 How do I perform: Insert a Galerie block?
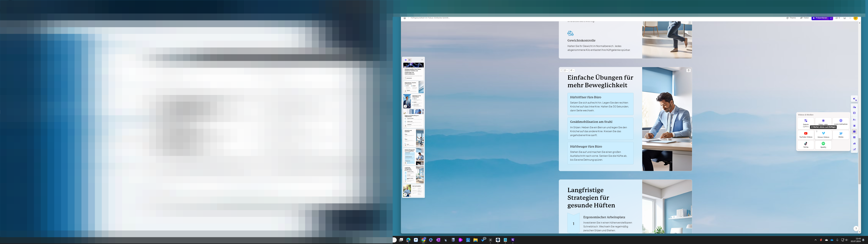point(806,123)
